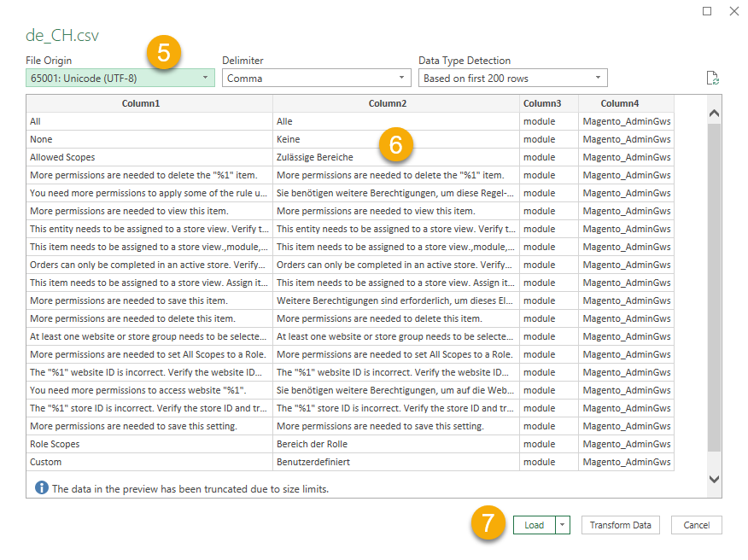Image resolution: width=748 pixels, height=560 pixels.
Task: Open the Load button dropdown arrow
Action: click(x=563, y=525)
